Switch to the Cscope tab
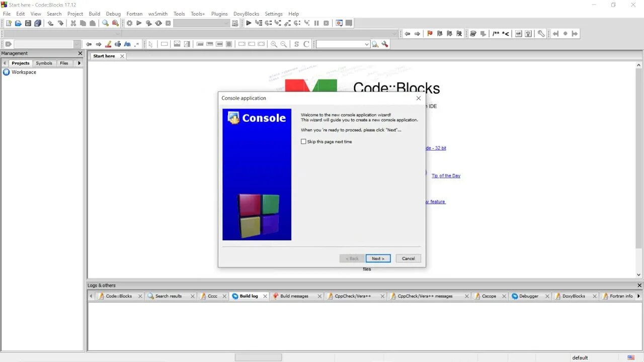Viewport: 644px width, 362px height. 489,296
